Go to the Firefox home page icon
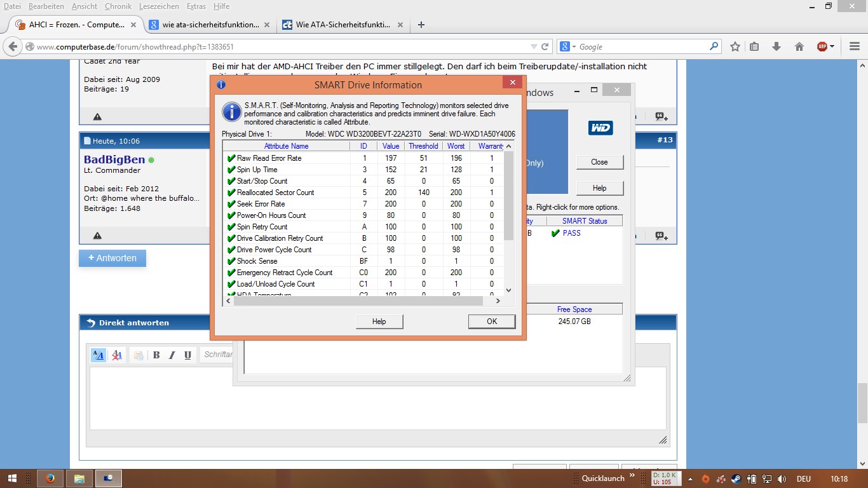The image size is (868, 488). [x=799, y=46]
